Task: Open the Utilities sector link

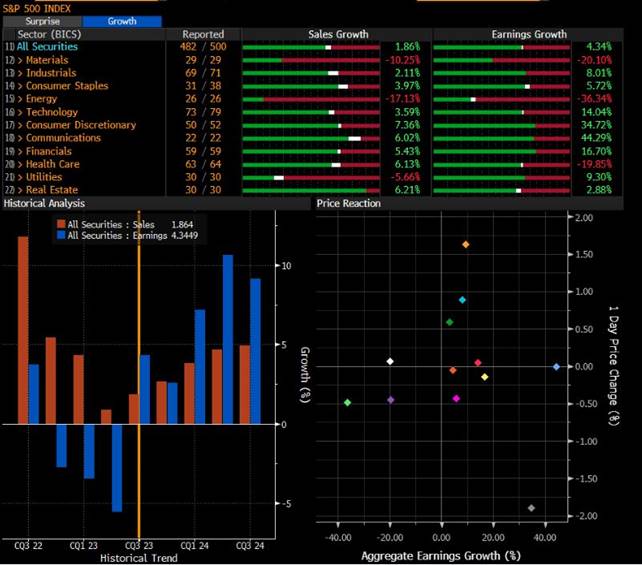Action: point(44,177)
